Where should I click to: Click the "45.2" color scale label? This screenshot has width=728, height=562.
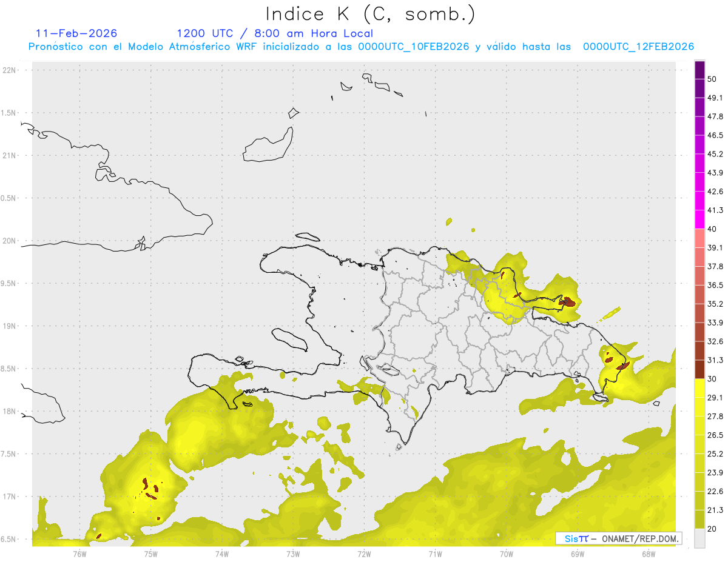[x=716, y=154]
